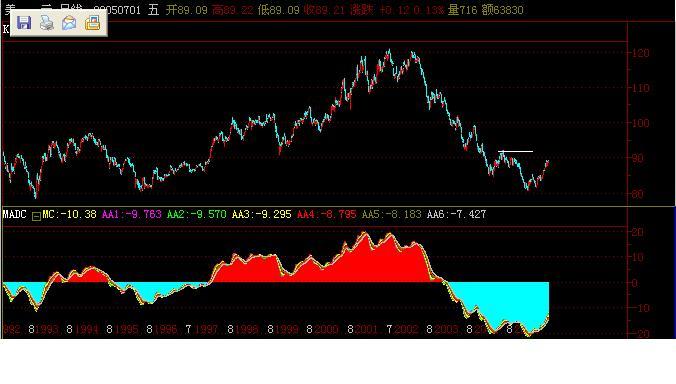Viewport: 676px width, 384px height.
Task: Click the AA4:-8.795 red value
Action: point(327,214)
